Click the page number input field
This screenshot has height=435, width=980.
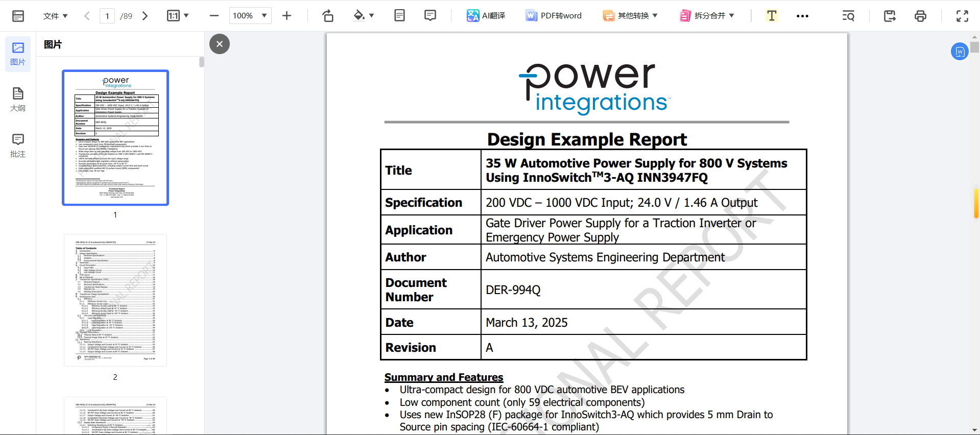(107, 16)
